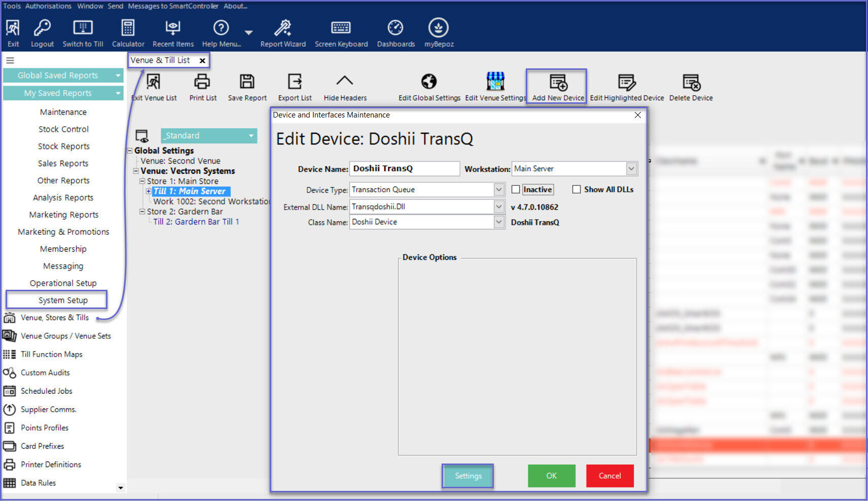Launch the Report Wizard

point(283,33)
